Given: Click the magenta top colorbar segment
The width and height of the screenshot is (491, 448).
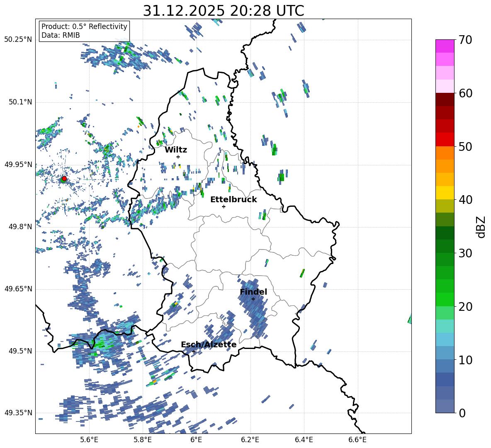Looking at the screenshot, I should pyautogui.click(x=445, y=46).
